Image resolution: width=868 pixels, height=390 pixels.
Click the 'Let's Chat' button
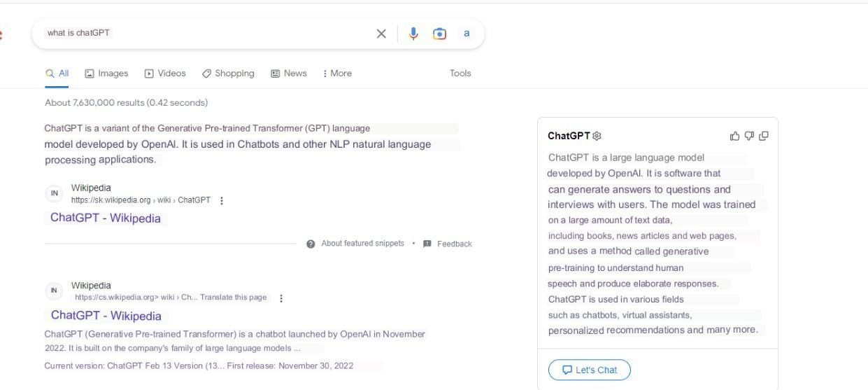[590, 370]
